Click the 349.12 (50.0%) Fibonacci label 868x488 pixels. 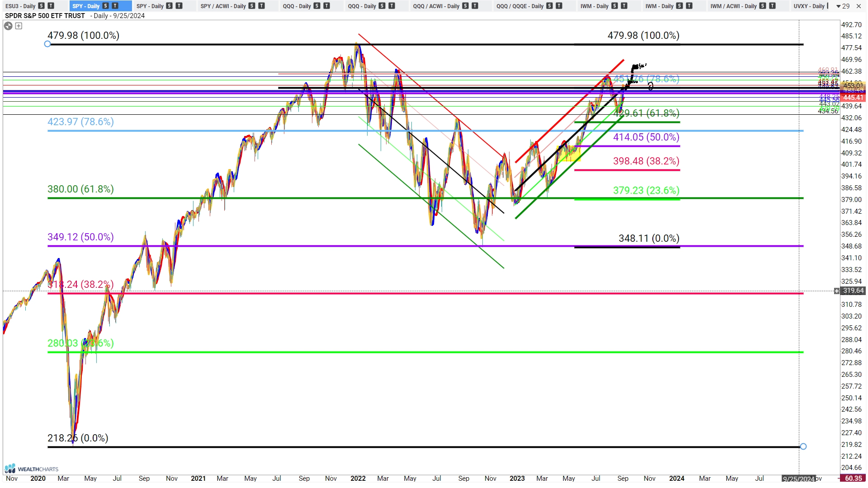[81, 237]
